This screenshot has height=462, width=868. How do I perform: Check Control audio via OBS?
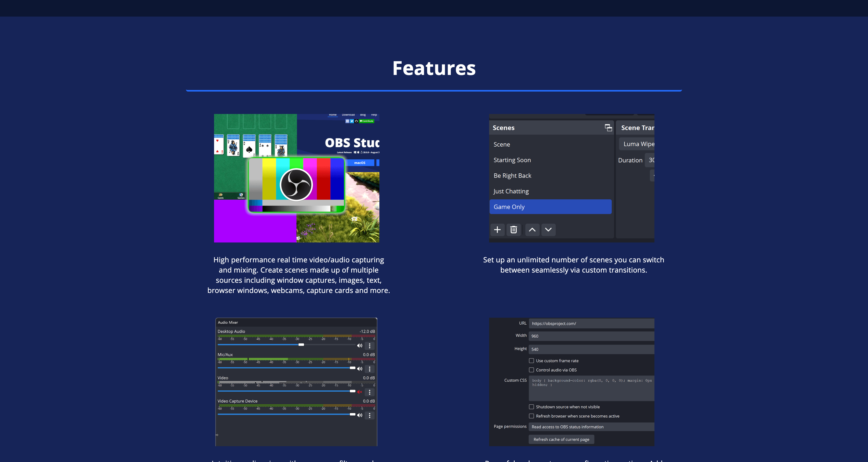[x=531, y=370]
